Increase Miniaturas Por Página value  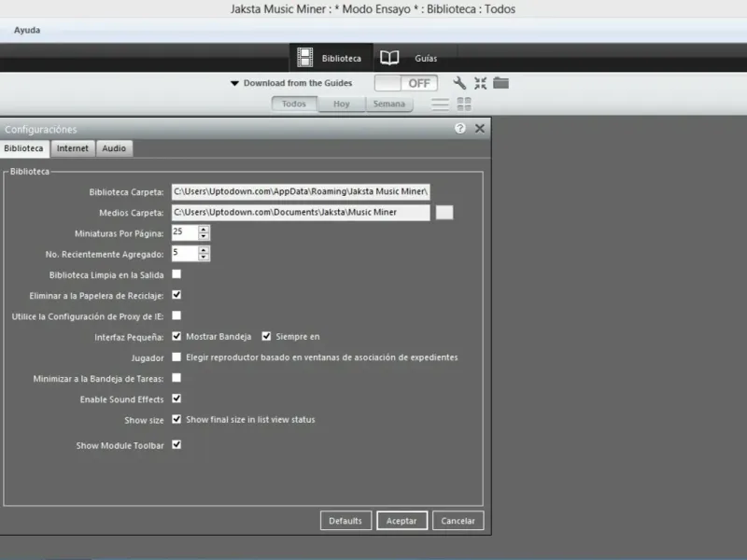pyautogui.click(x=204, y=229)
